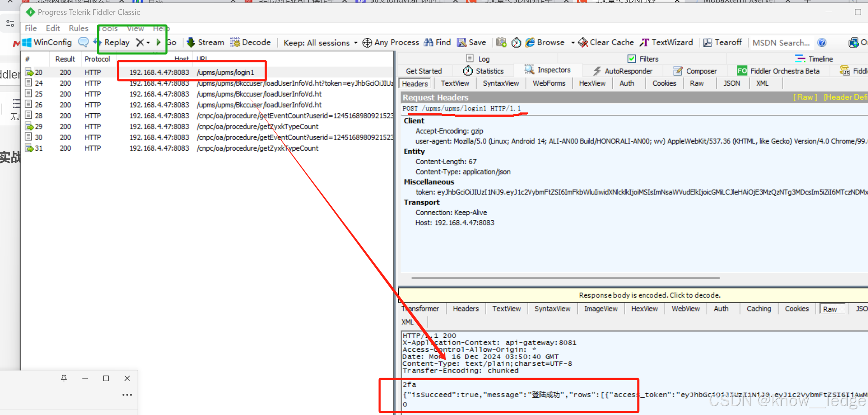Open the Composer tab
This screenshot has height=415, width=868.
point(695,71)
